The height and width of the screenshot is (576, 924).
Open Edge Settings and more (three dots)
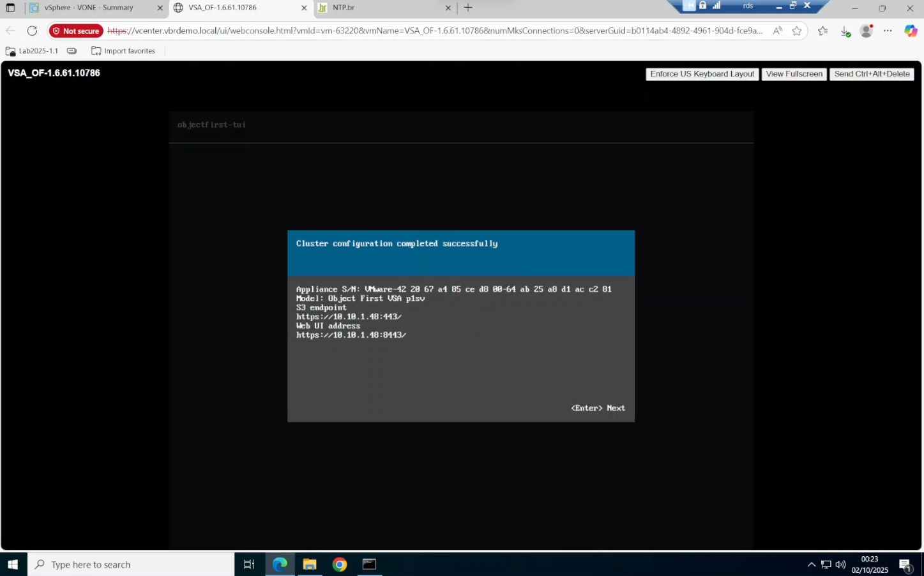pyautogui.click(x=888, y=31)
